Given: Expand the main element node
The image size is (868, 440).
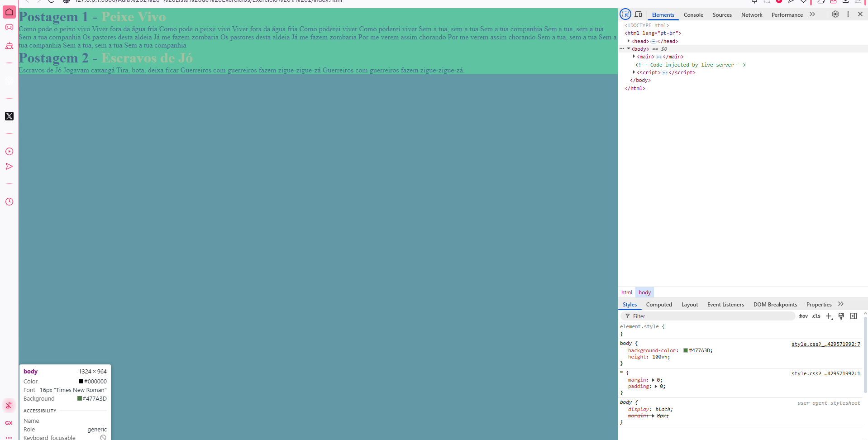Looking at the screenshot, I should 634,57.
